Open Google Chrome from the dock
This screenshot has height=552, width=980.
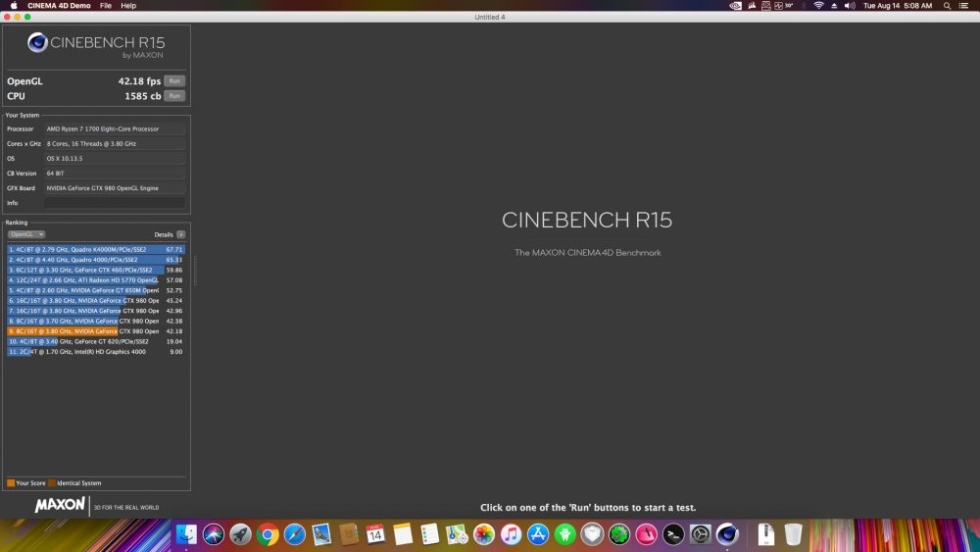(x=268, y=534)
